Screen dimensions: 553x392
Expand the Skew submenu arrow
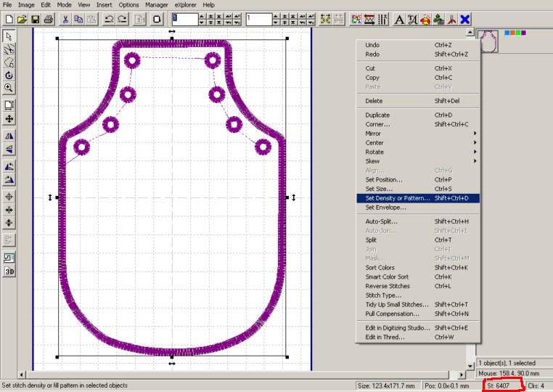tap(475, 161)
